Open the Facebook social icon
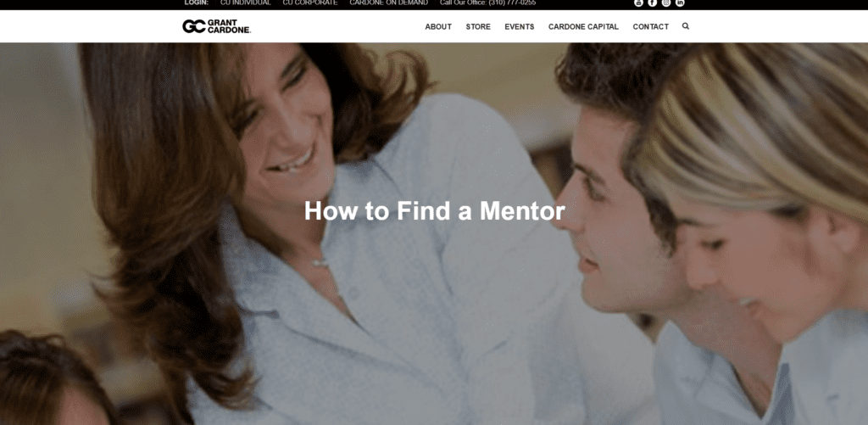This screenshot has height=425, width=868. (x=652, y=3)
